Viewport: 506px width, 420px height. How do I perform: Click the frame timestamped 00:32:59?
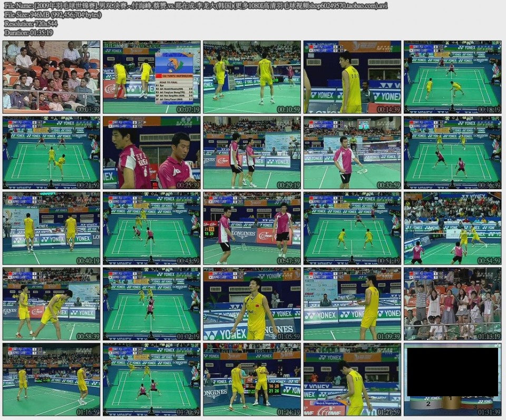tap(353, 153)
